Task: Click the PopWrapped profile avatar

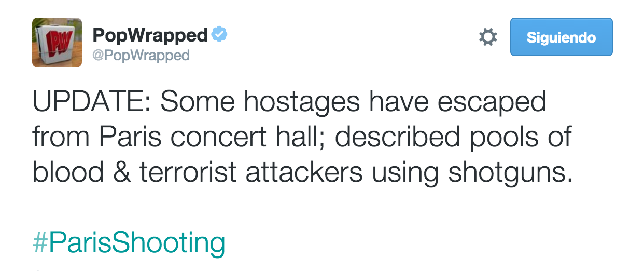Action: tap(57, 43)
